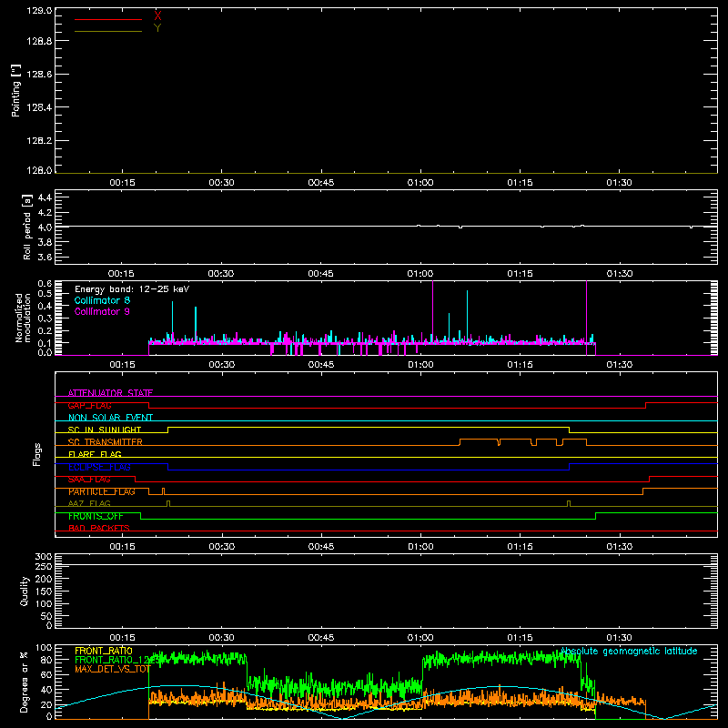Screen dimensions: 728x728
Task: Click the BAD_PACKETS flag label
Action: pos(99,529)
